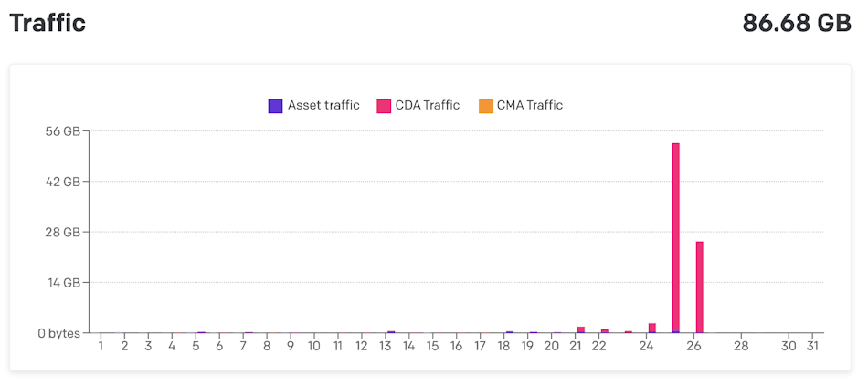The image size is (868, 386).
Task: Click the 28 GB y-axis label
Action: [x=64, y=232]
